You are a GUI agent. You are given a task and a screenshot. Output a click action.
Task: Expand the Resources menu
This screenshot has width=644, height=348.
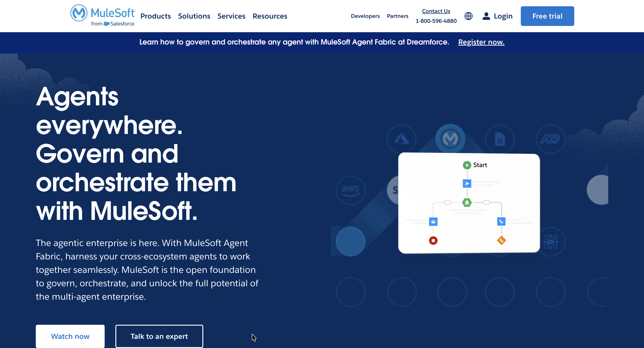[270, 16]
